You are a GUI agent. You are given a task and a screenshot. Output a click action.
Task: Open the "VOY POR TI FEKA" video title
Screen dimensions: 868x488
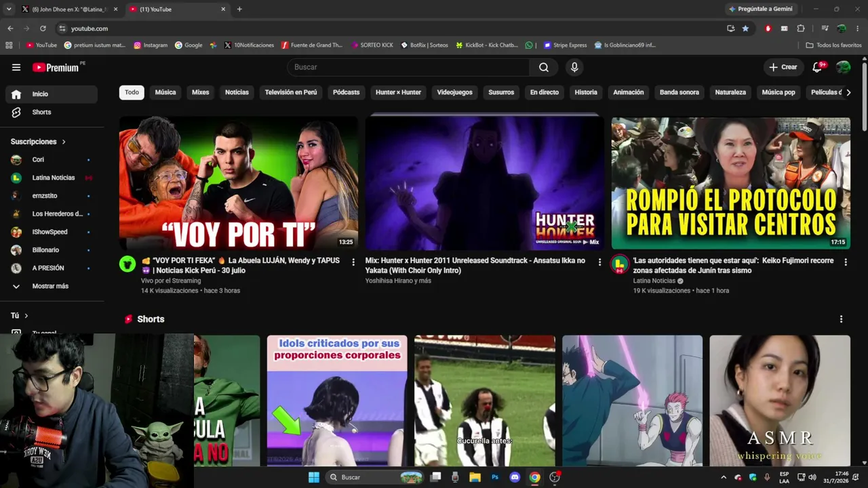point(241,265)
